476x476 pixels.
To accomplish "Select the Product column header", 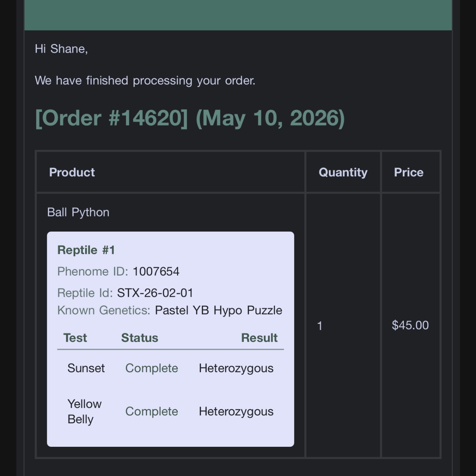I will click(72, 172).
